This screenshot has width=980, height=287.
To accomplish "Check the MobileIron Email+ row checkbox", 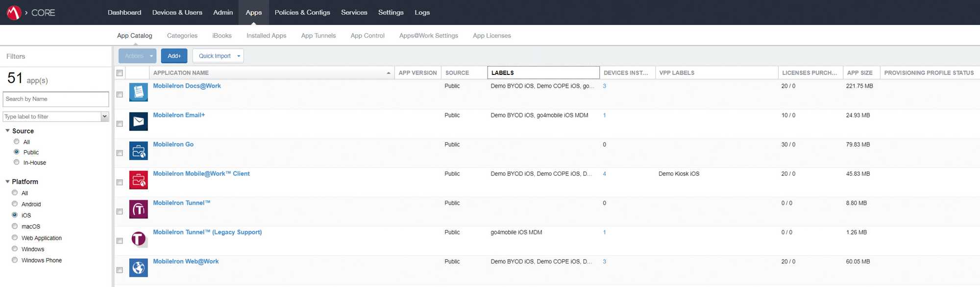I will click(120, 124).
